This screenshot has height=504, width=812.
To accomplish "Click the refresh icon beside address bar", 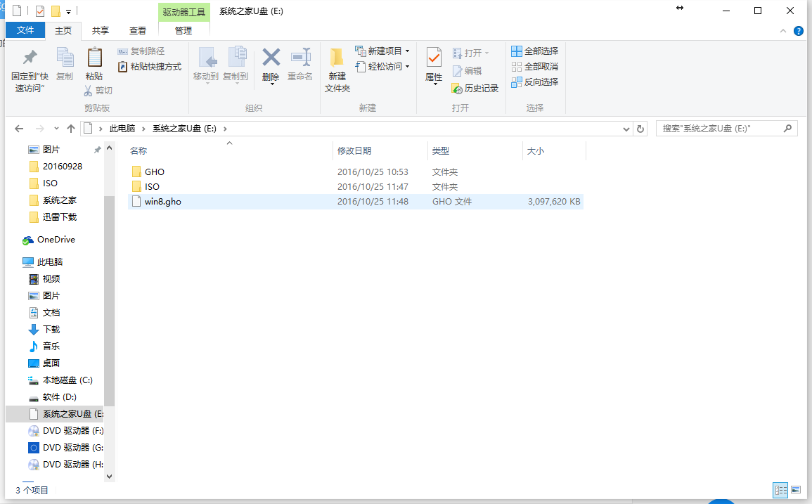I will click(640, 129).
